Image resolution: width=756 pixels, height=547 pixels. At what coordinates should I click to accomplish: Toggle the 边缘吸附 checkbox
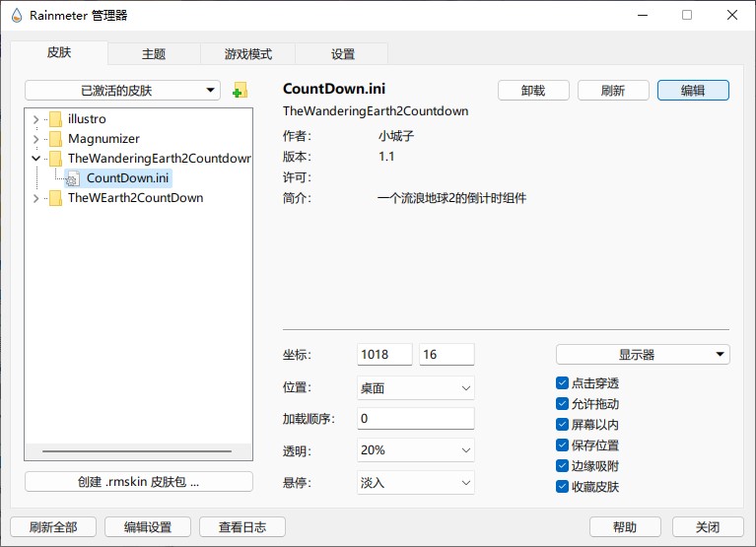pyautogui.click(x=562, y=466)
